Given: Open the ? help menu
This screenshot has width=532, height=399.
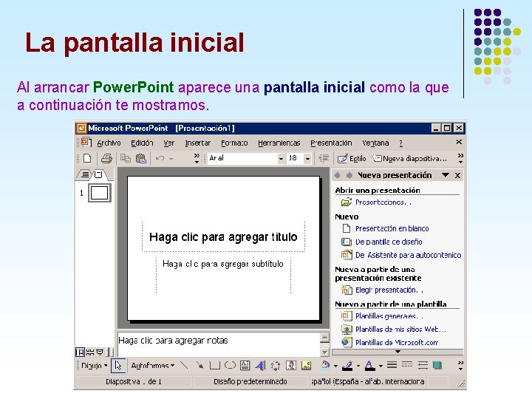Looking at the screenshot, I should pyautogui.click(x=400, y=143).
